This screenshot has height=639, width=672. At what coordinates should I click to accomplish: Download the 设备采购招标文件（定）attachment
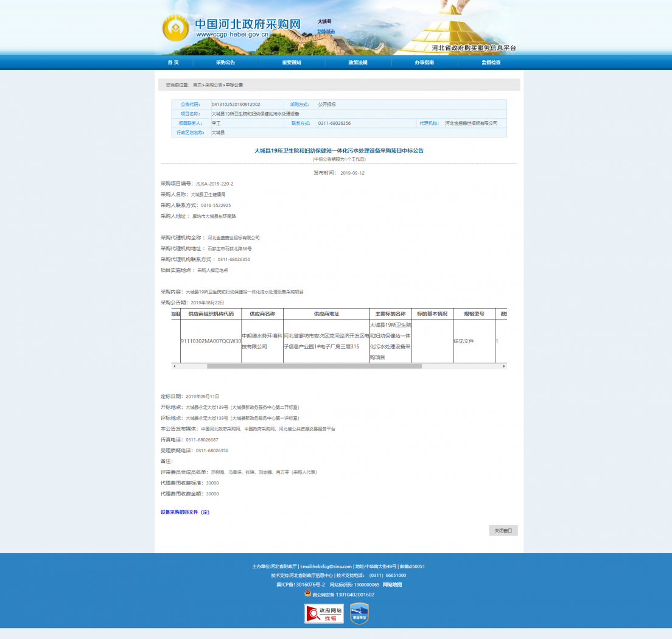(x=185, y=512)
